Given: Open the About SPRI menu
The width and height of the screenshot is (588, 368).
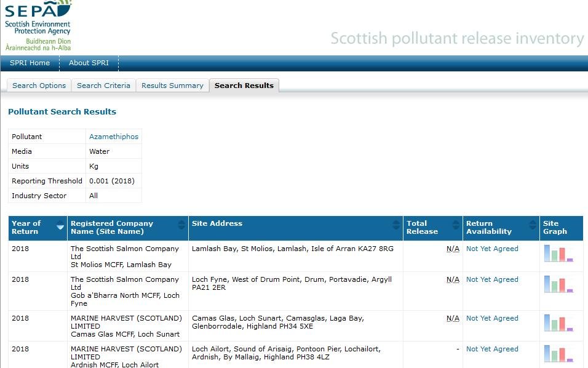Looking at the screenshot, I should 89,63.
